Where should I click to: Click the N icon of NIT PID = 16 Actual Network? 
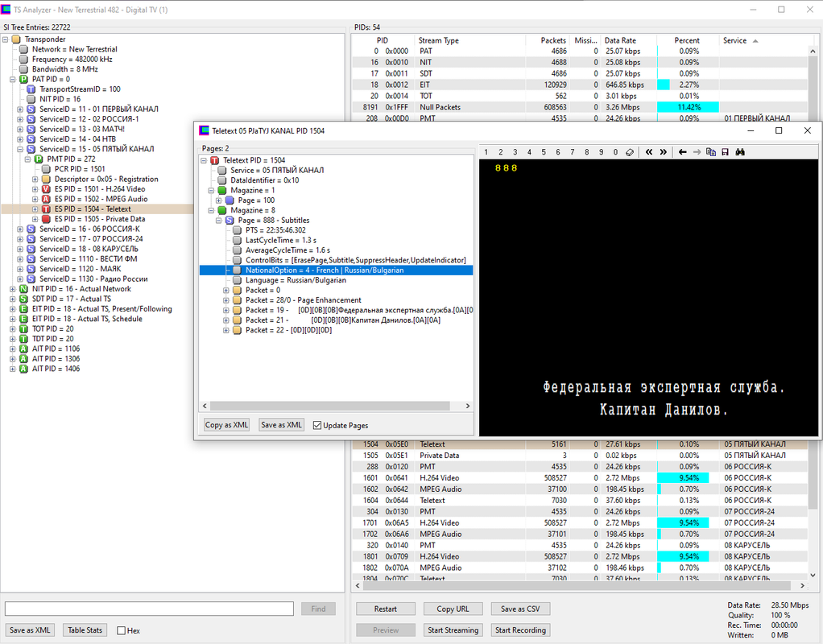coord(23,289)
